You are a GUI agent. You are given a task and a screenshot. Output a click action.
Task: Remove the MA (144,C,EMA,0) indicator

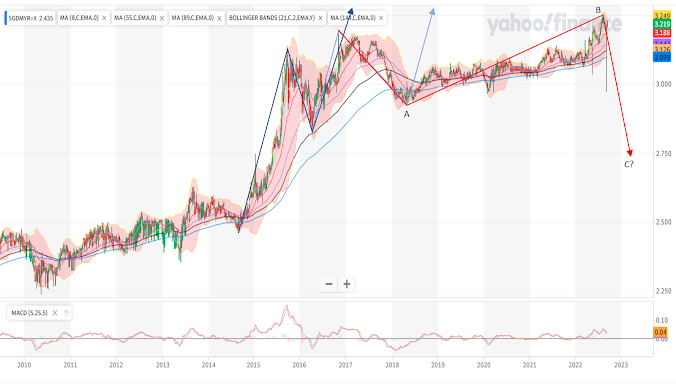click(381, 18)
